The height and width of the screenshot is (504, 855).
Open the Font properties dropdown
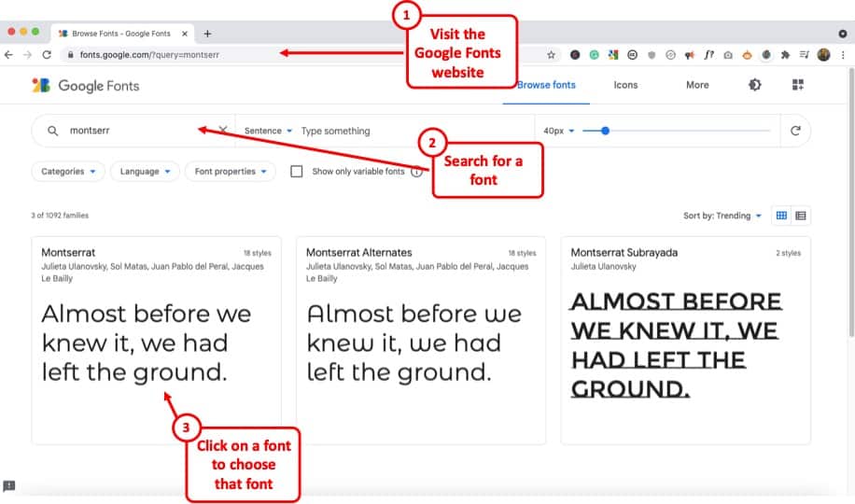[231, 172]
